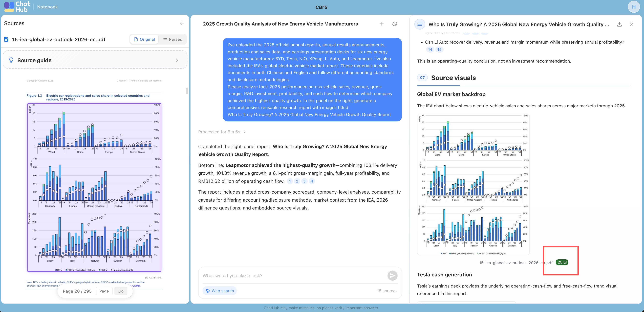Focus the 'What would you like to ask?' input

coord(292,276)
